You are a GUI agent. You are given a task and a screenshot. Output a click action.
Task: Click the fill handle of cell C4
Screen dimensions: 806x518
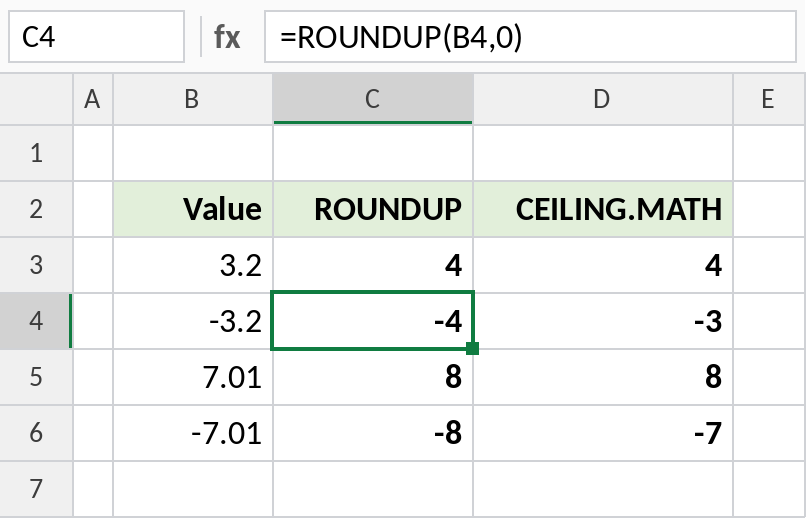click(x=472, y=348)
